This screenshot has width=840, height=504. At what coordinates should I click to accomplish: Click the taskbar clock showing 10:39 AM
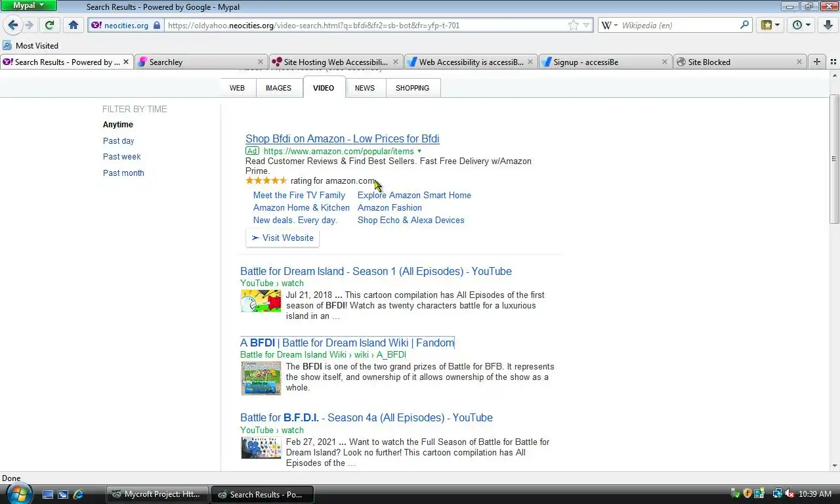tap(815, 494)
